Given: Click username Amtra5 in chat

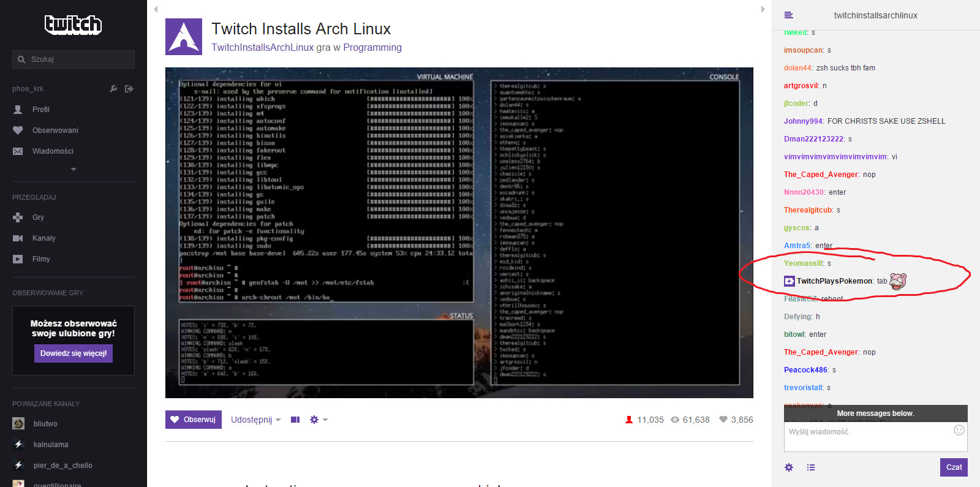Looking at the screenshot, I should [797, 246].
